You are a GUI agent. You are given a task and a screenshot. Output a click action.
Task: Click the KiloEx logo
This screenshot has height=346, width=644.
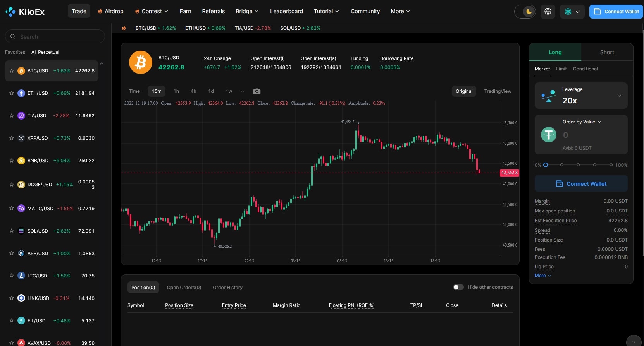coord(25,12)
